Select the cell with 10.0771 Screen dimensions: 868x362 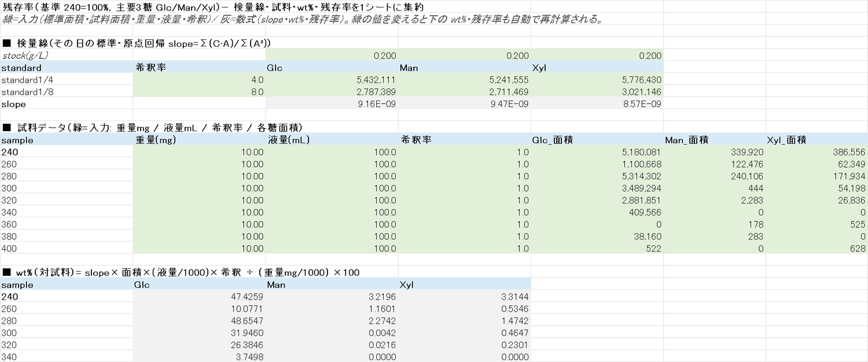199,309
